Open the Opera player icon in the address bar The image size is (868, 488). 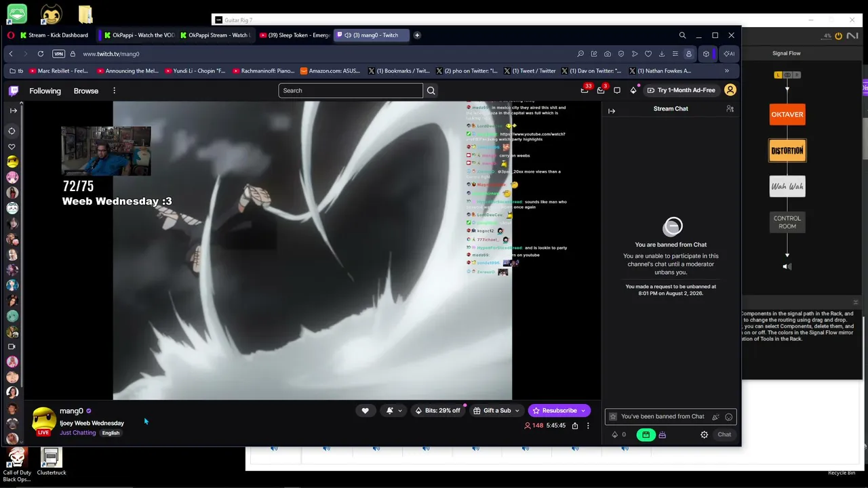(635, 54)
